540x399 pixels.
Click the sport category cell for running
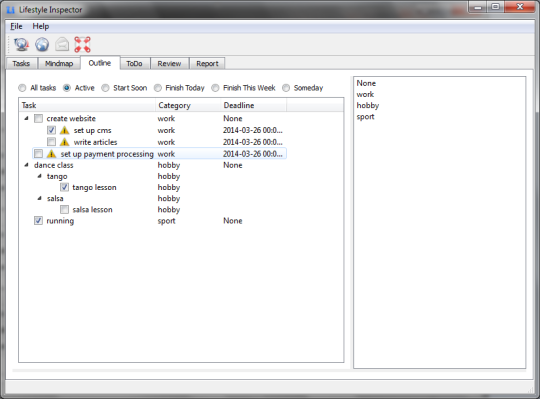click(166, 221)
